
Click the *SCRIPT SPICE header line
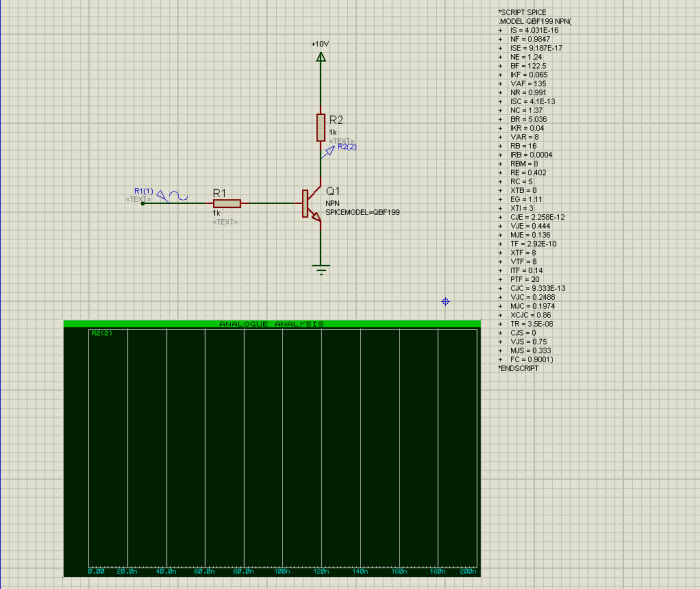(x=522, y=12)
